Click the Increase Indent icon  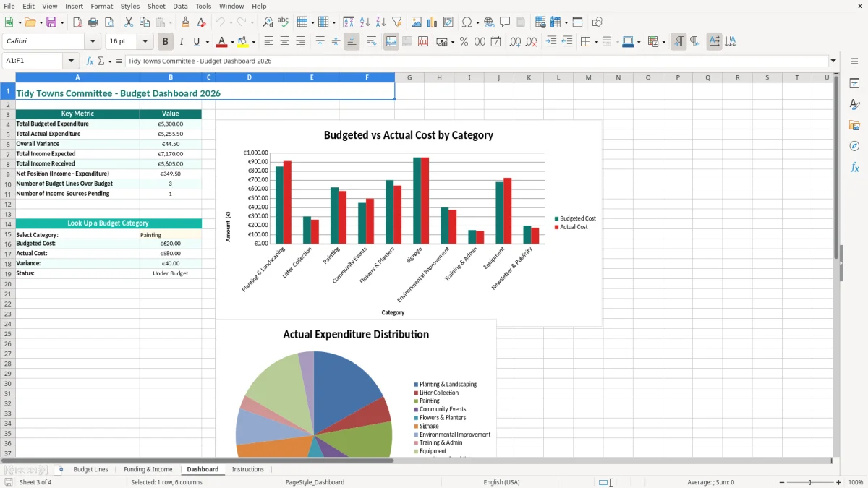click(x=551, y=42)
